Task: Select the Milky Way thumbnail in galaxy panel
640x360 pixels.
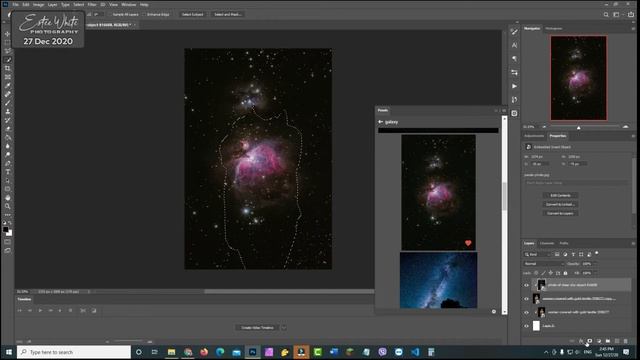Action: point(438,280)
